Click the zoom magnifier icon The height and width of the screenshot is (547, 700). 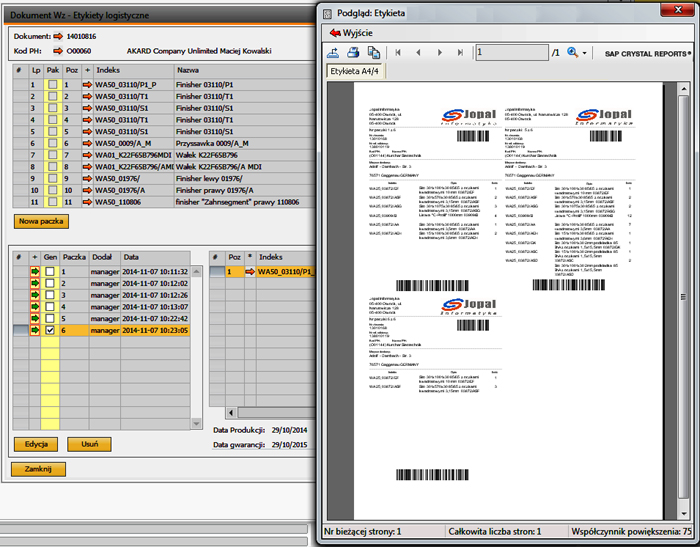coord(572,53)
